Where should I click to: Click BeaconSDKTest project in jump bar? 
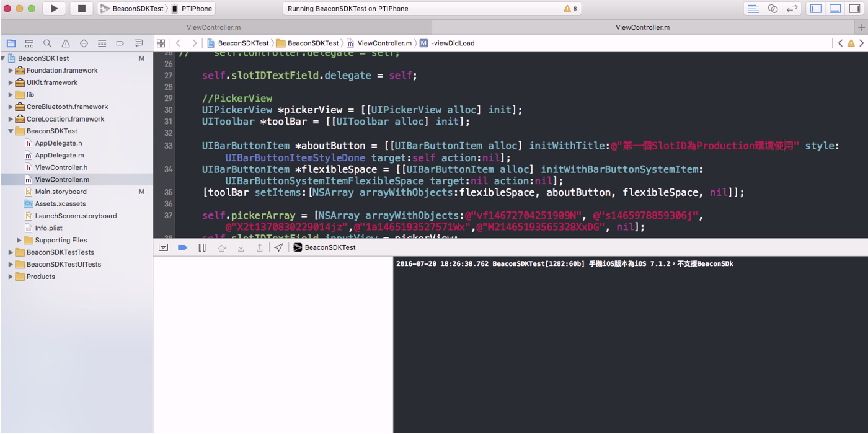(x=238, y=43)
